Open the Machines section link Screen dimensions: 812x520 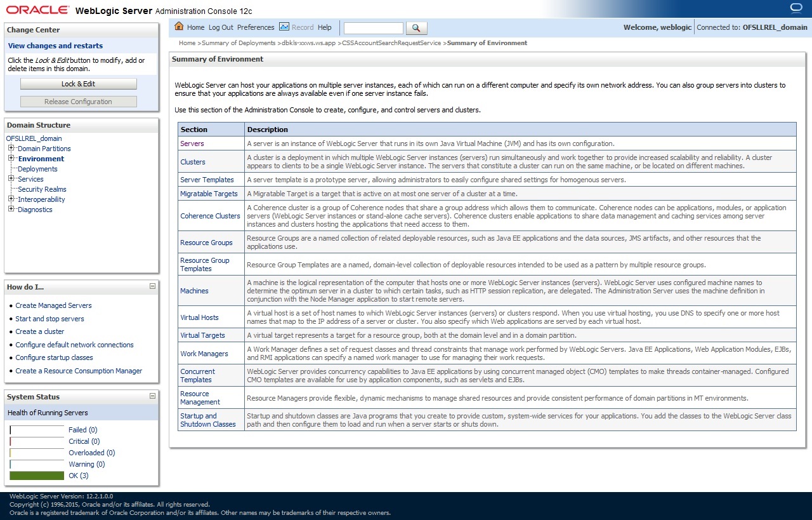194,291
